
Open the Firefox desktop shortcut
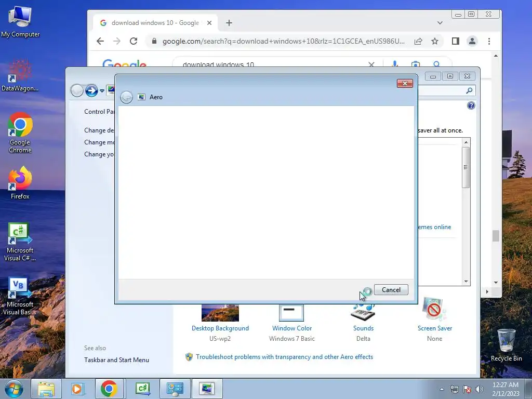[x=20, y=183]
